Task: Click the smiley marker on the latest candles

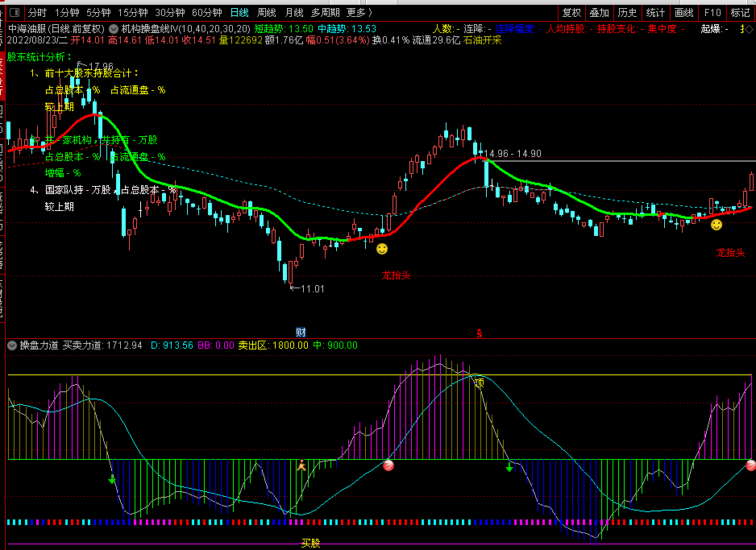Action: tap(717, 225)
